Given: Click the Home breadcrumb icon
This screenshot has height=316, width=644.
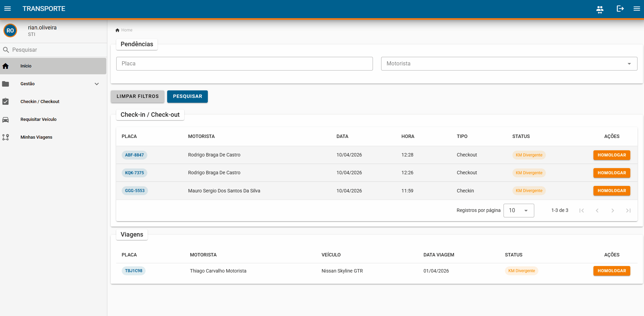Looking at the screenshot, I should 117,30.
